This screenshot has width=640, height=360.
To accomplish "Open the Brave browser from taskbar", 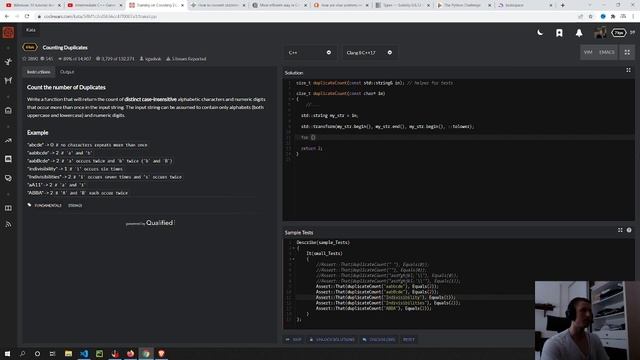I will click(162, 353).
